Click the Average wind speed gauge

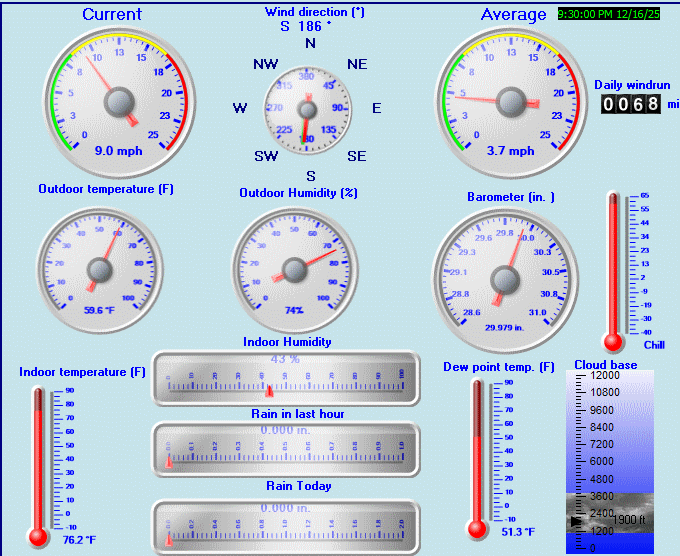(x=511, y=100)
